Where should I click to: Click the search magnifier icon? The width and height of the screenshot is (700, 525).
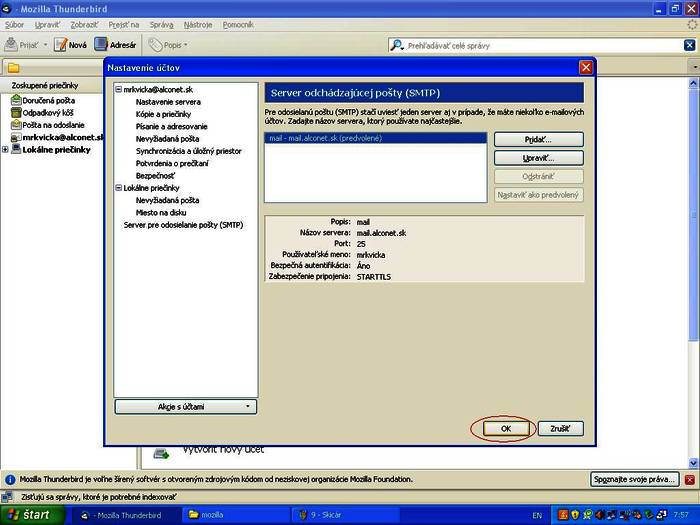pos(396,45)
